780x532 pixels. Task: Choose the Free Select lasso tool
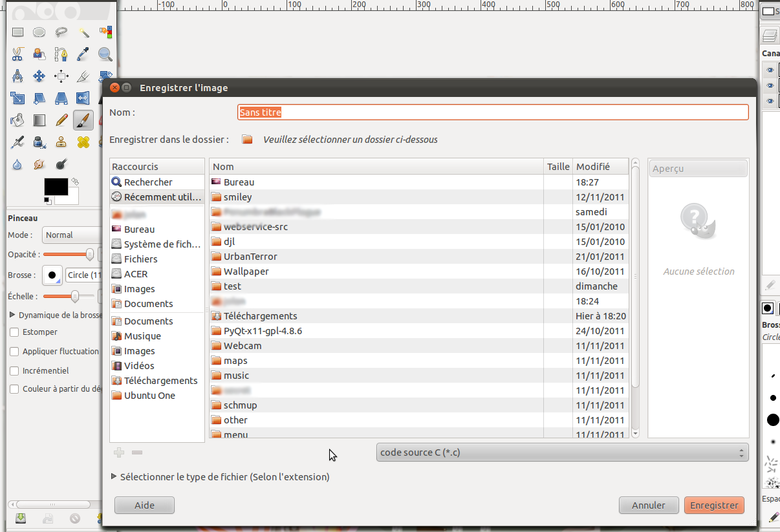pyautogui.click(x=61, y=32)
